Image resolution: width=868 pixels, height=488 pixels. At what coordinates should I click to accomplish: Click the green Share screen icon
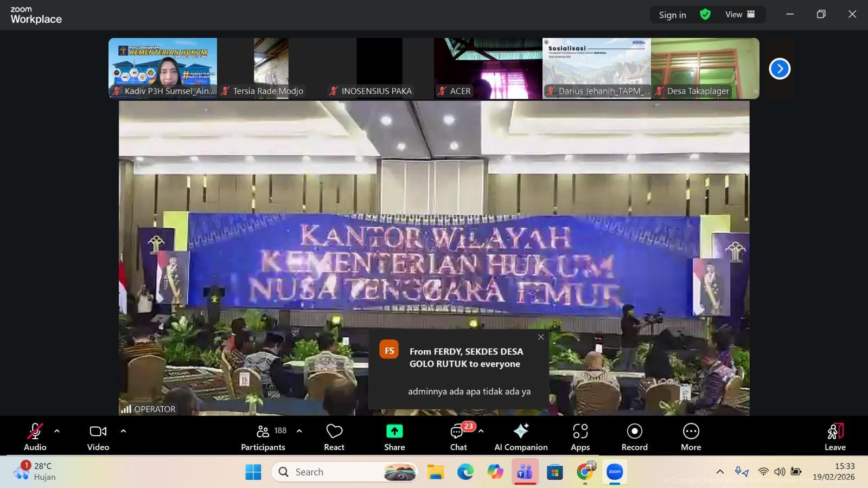(394, 432)
